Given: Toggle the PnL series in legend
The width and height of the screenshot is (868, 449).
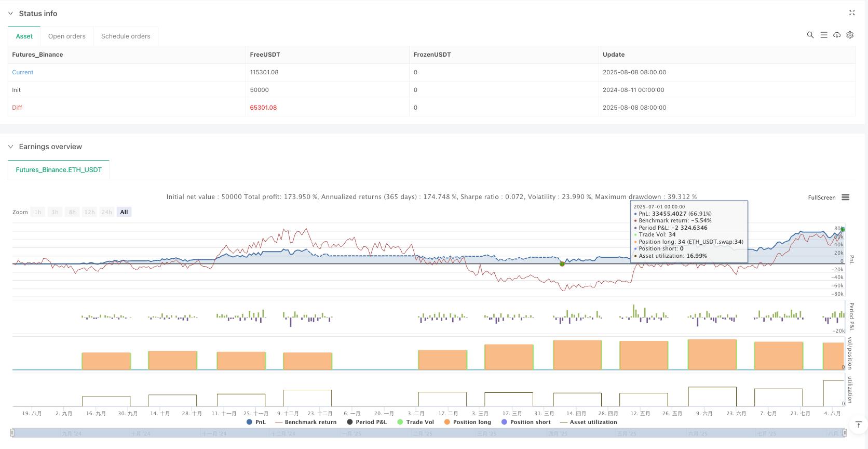Looking at the screenshot, I should (x=256, y=422).
